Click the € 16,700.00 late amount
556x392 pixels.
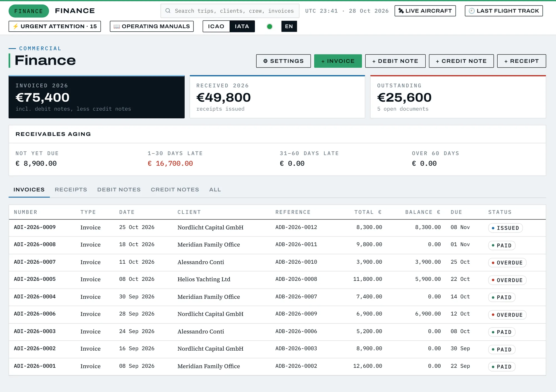point(170,164)
